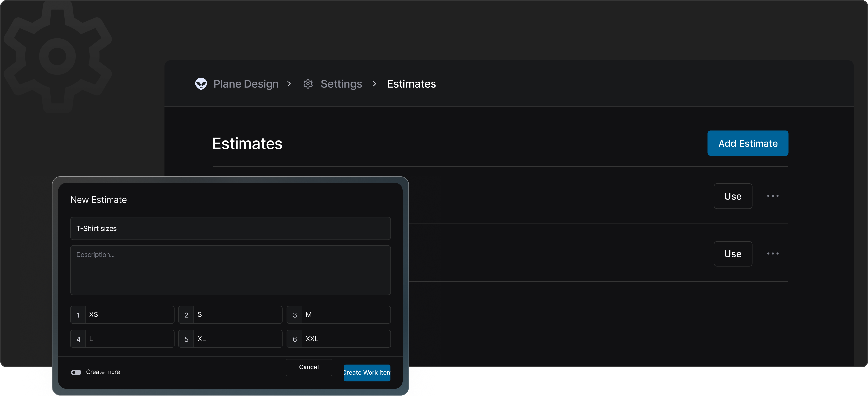Toggle the Create more switch
The width and height of the screenshot is (868, 396).
[76, 372]
